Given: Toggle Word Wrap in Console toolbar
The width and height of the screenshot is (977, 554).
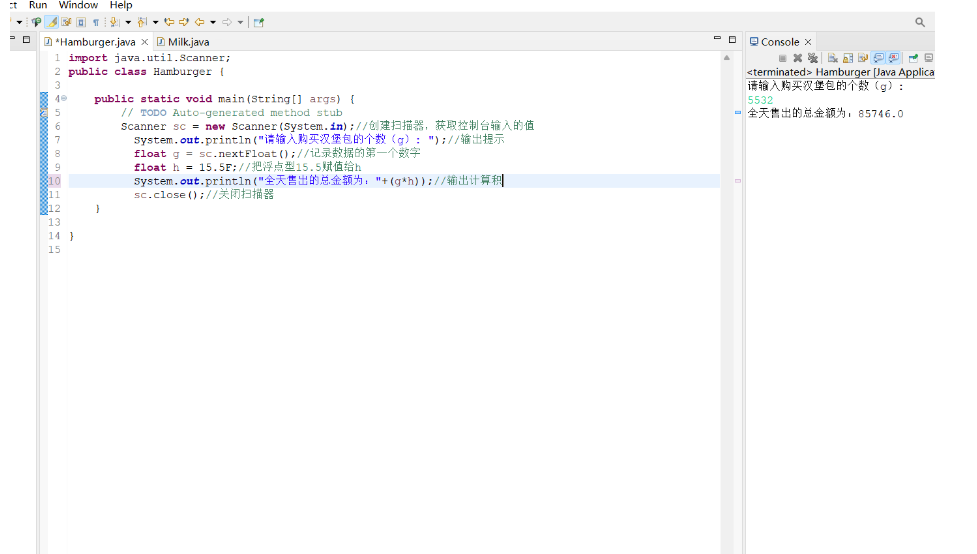Looking at the screenshot, I should [x=863, y=58].
